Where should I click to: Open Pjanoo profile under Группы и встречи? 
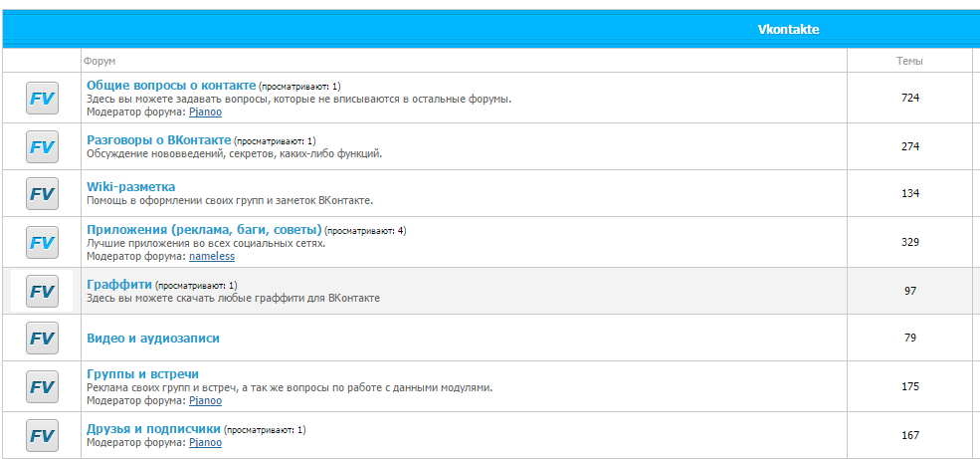205,400
